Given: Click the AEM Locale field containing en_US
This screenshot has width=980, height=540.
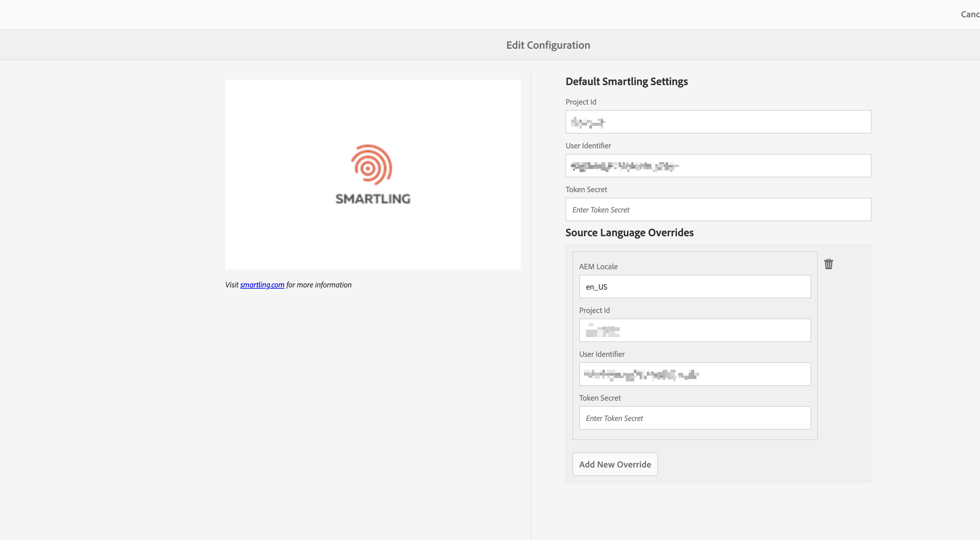Looking at the screenshot, I should tap(694, 287).
